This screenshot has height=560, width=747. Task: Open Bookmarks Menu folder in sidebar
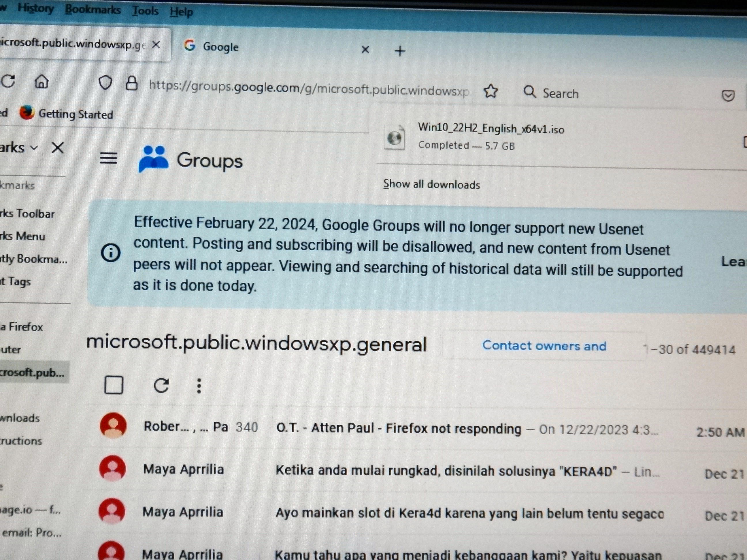pos(22,236)
